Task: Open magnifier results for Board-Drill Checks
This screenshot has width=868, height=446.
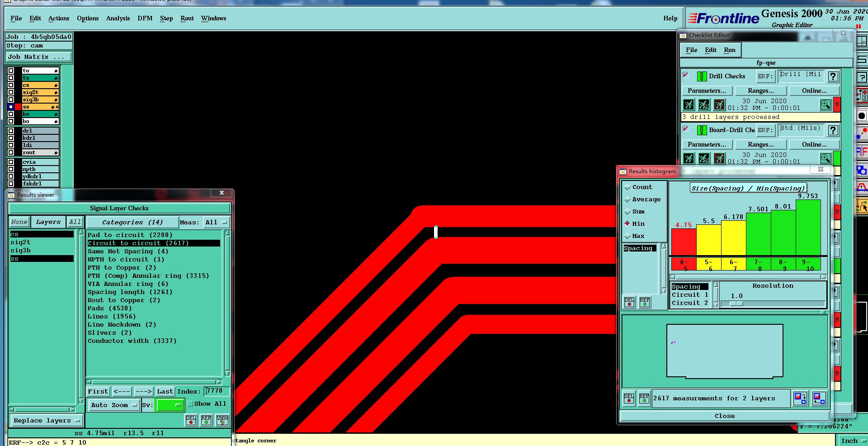Action: click(826, 158)
